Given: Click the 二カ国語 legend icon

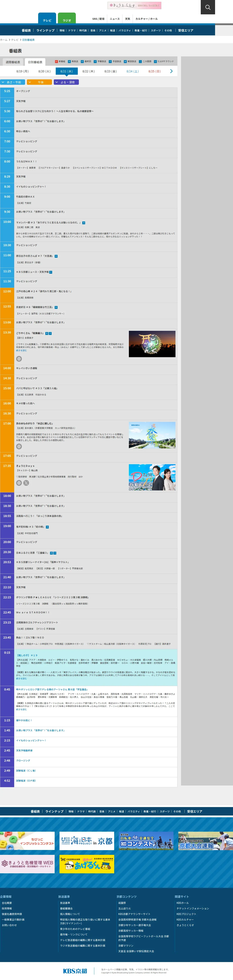Looking at the screenshot, I should click(x=140, y=61).
